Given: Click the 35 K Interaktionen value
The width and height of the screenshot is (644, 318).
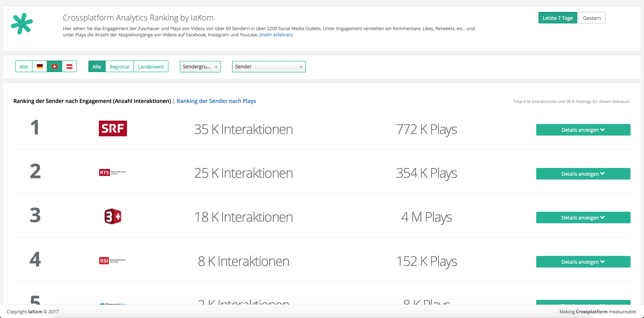Looking at the screenshot, I should 244,129.
